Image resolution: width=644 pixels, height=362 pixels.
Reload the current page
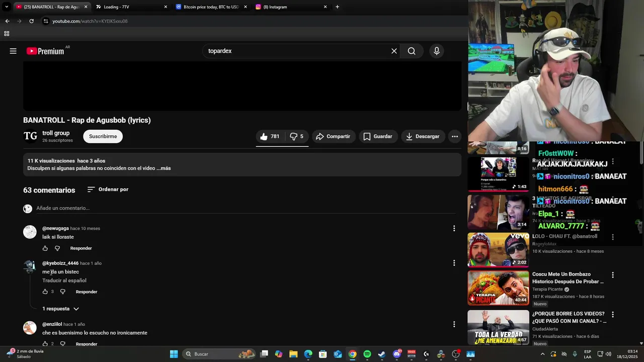(x=31, y=21)
